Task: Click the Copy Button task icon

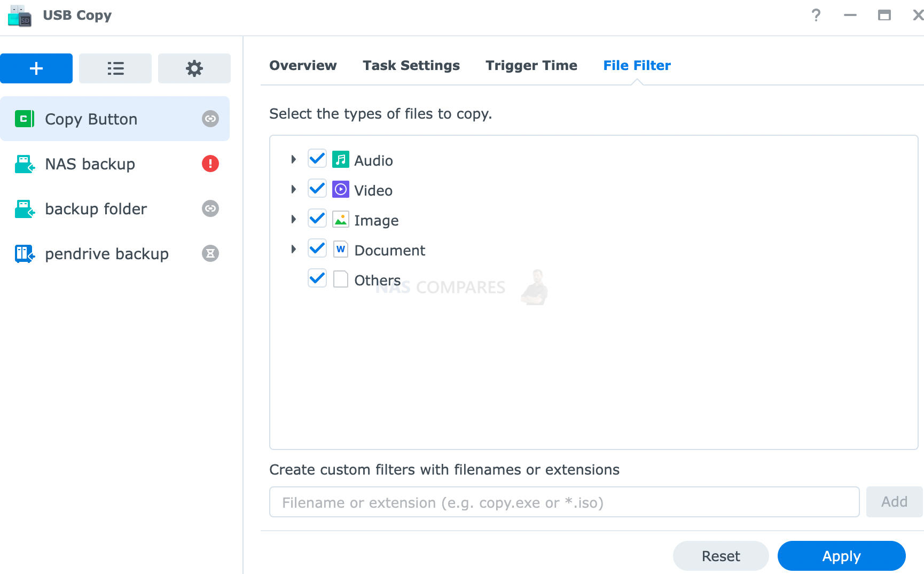Action: click(x=25, y=119)
